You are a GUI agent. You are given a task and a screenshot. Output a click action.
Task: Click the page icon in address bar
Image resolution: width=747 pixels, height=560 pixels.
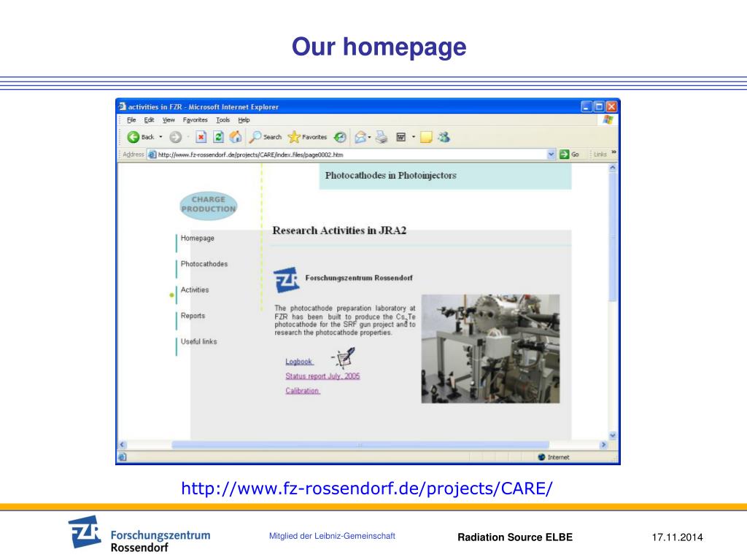click(152, 155)
